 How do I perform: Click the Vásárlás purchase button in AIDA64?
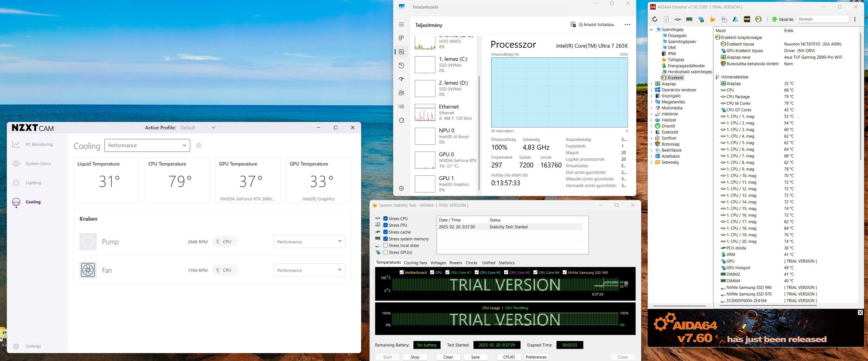[x=783, y=19]
